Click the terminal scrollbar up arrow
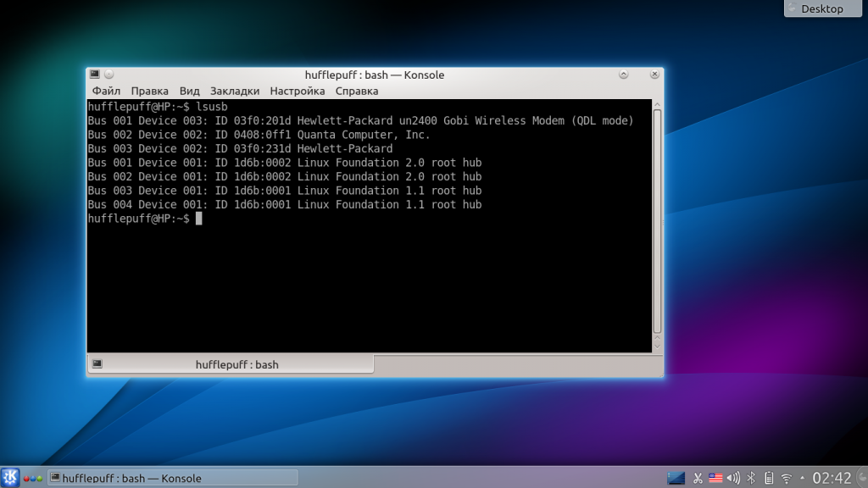Viewport: 868px width, 488px height. pos(657,104)
